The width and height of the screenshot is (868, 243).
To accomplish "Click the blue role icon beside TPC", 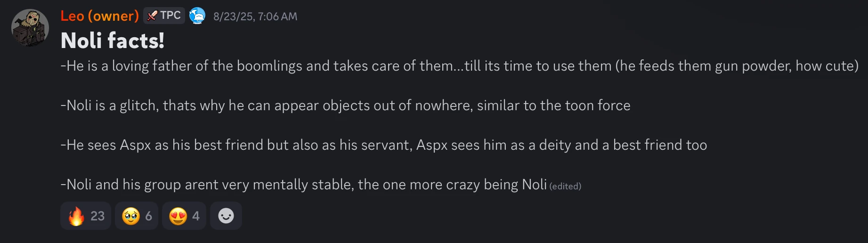I will (197, 16).
